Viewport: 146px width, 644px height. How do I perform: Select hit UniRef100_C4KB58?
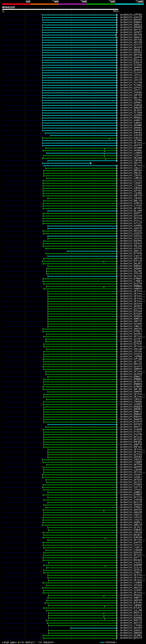(131, 583)
